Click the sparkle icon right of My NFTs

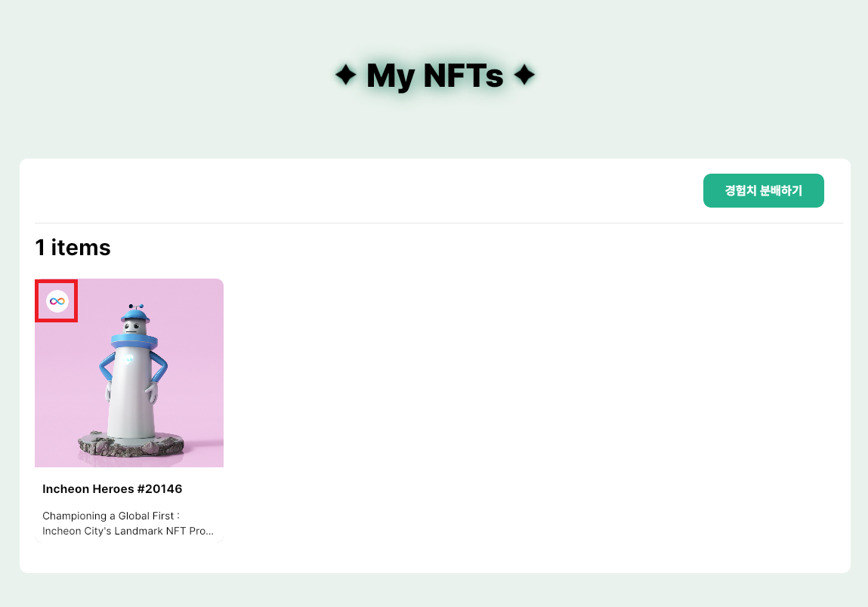pyautogui.click(x=524, y=75)
